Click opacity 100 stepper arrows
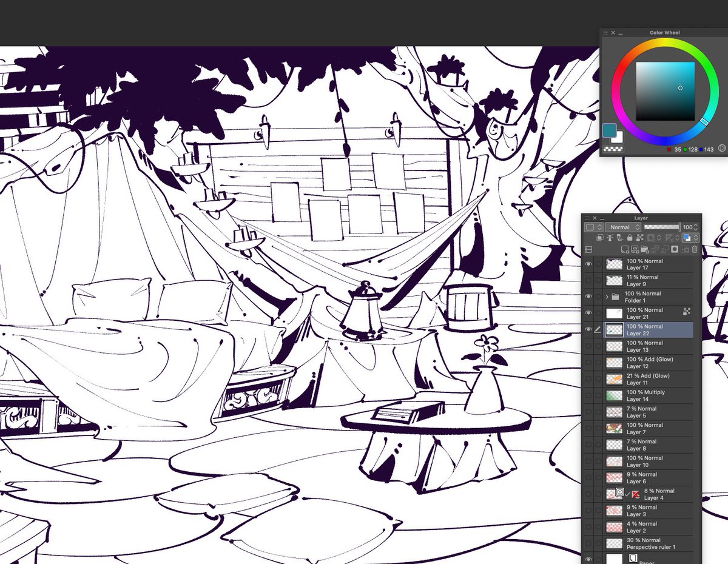Viewport: 728px width, 564px height. tap(696, 227)
